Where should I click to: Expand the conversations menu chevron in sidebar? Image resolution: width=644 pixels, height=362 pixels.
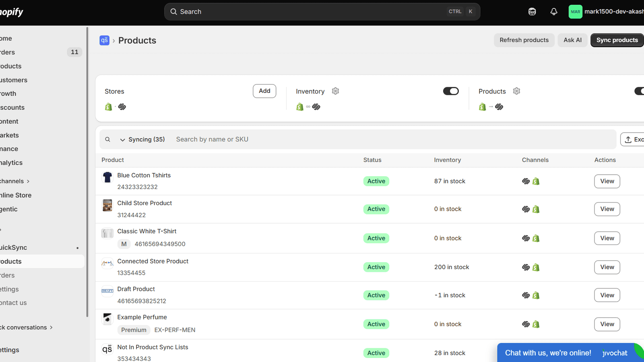point(51,327)
